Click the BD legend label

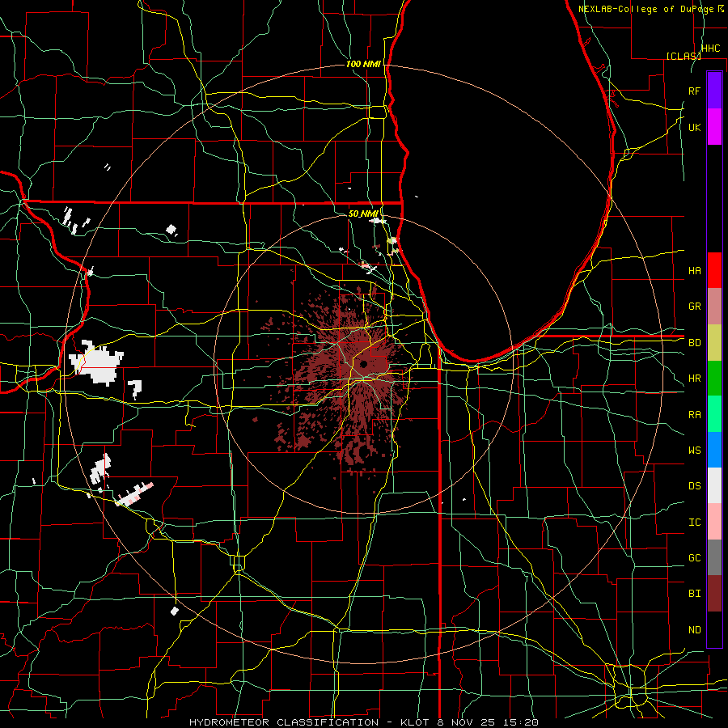695,343
